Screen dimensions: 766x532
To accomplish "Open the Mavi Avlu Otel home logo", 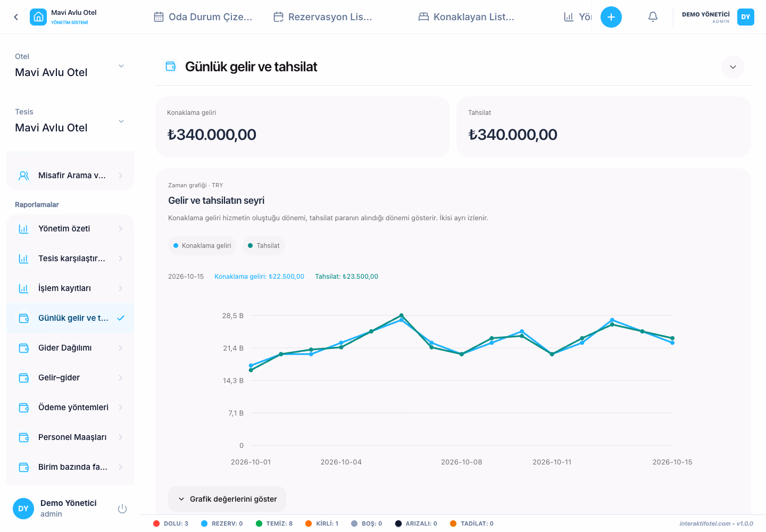I will point(38,17).
